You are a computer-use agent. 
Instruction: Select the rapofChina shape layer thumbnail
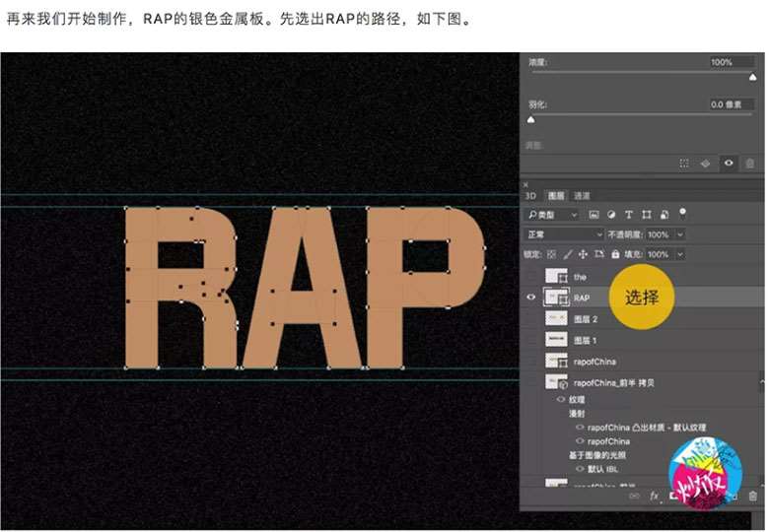(556, 362)
